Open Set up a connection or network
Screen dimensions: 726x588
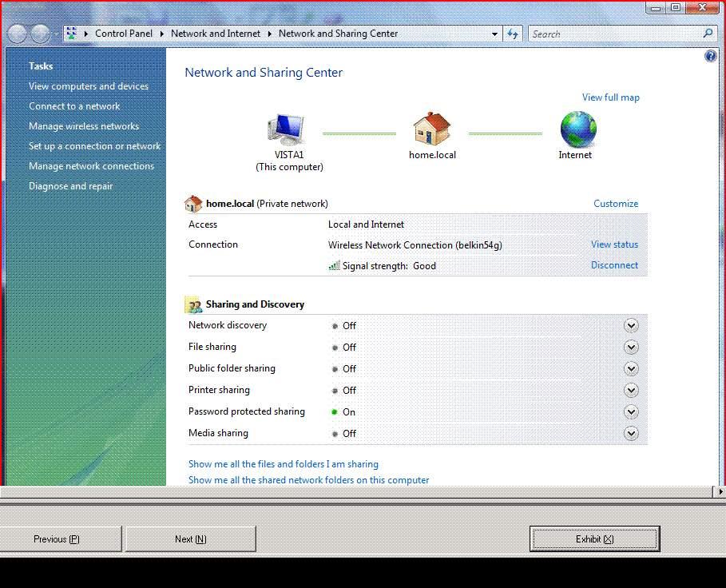(x=94, y=146)
